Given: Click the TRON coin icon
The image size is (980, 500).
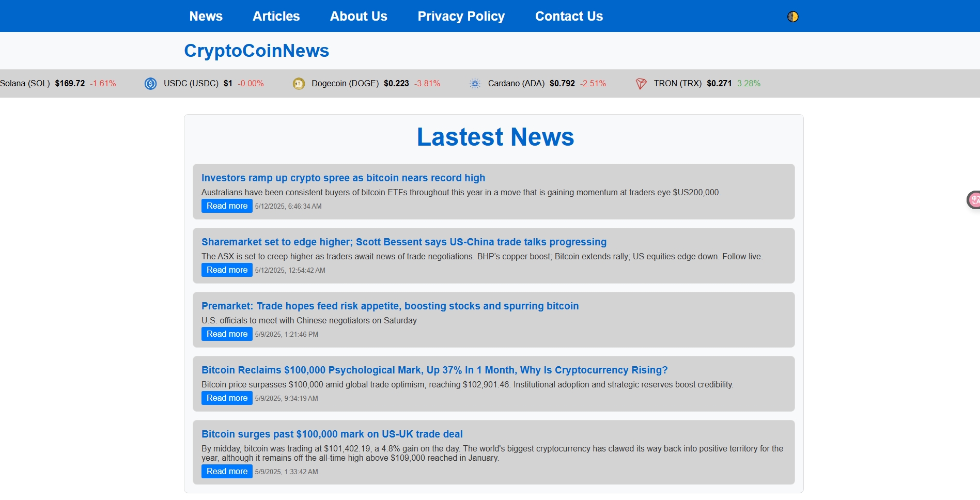Looking at the screenshot, I should coord(641,84).
